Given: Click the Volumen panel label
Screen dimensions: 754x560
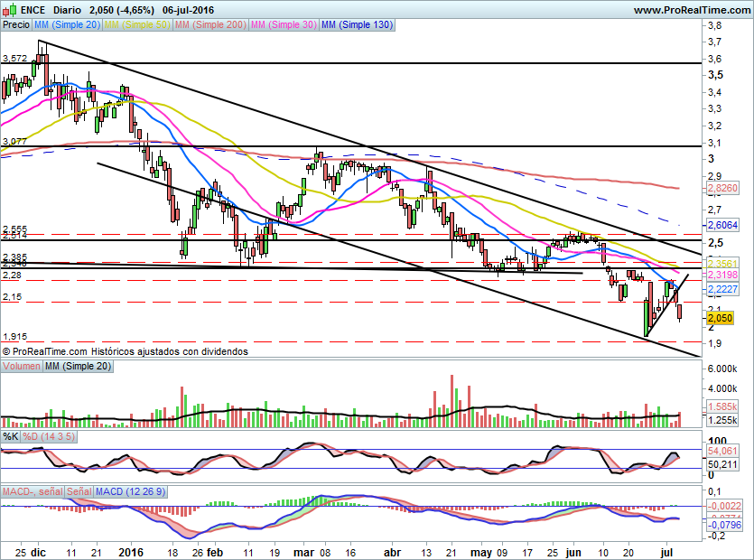Looking at the screenshot, I should click(x=22, y=366).
